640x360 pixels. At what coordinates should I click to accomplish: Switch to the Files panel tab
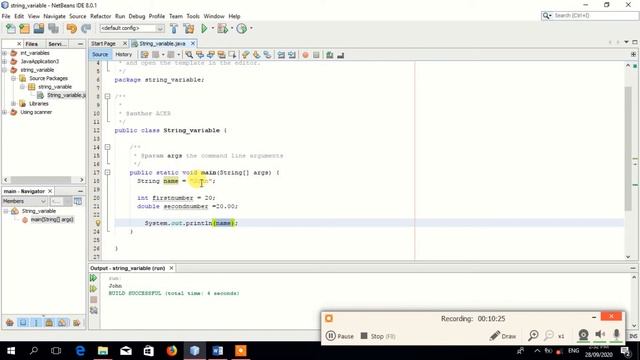[31, 44]
